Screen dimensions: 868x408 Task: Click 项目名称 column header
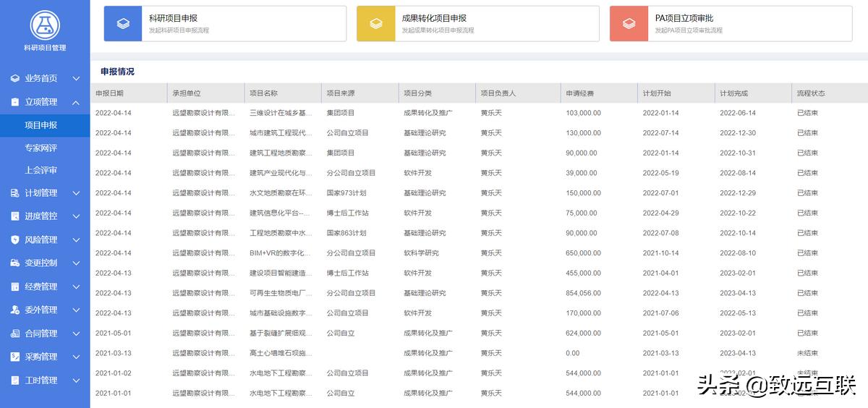pyautogui.click(x=263, y=93)
